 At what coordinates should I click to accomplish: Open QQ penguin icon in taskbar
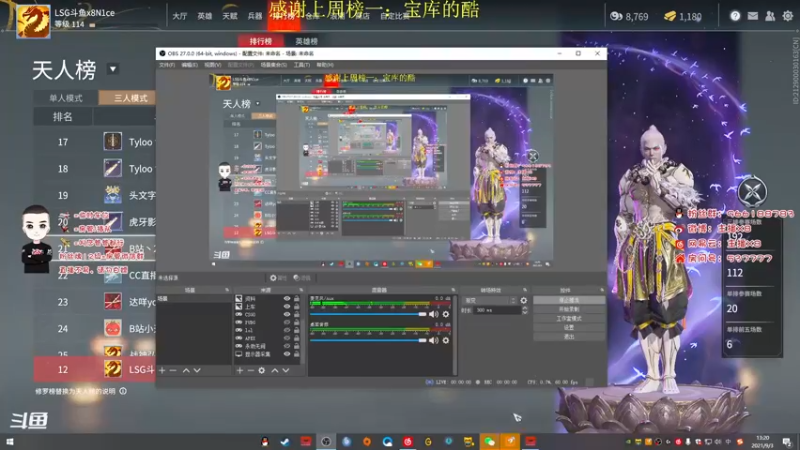pos(265,442)
